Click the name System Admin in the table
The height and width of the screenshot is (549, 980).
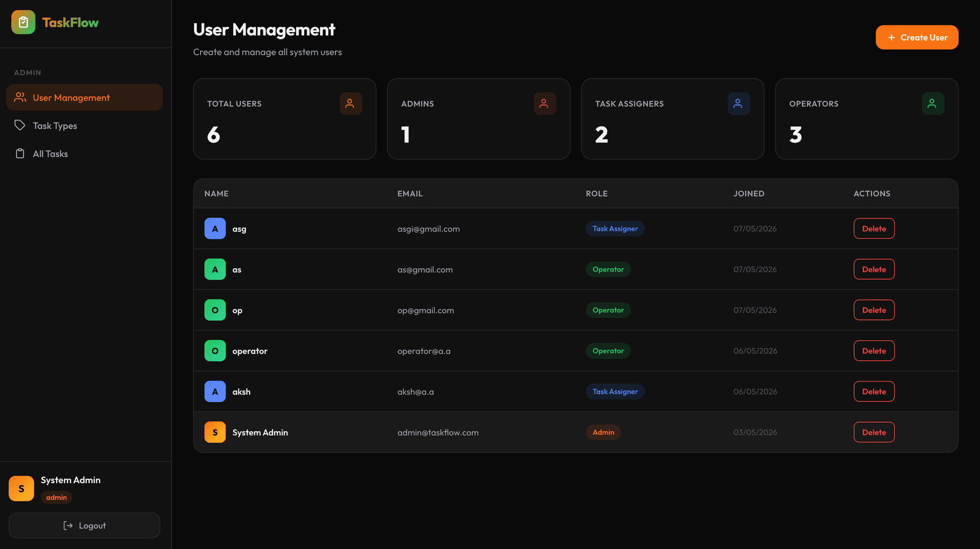coord(260,433)
